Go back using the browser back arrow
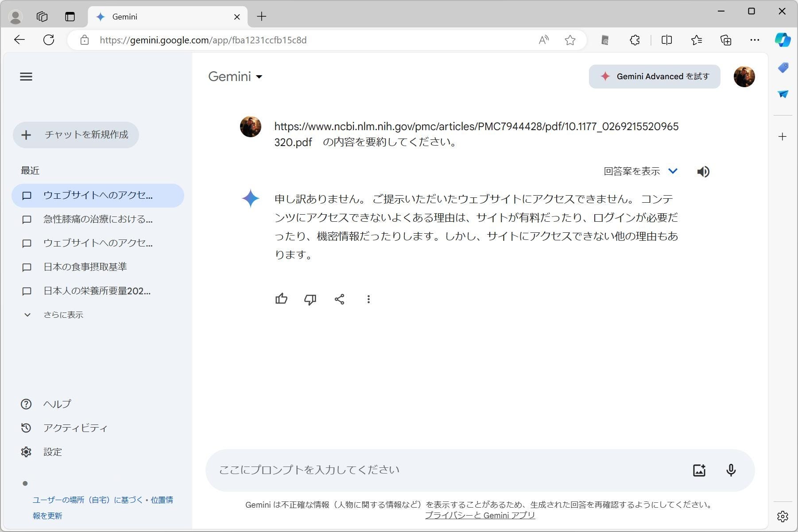The height and width of the screenshot is (532, 798). pos(19,40)
